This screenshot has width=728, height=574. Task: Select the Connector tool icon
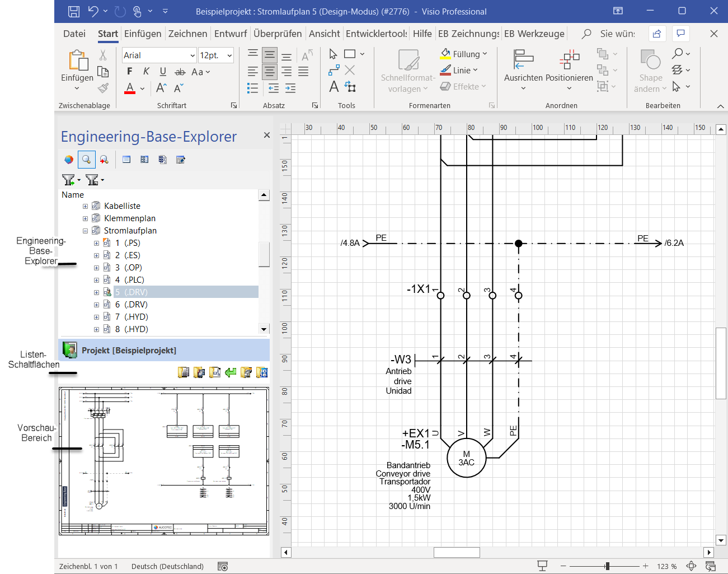click(334, 71)
